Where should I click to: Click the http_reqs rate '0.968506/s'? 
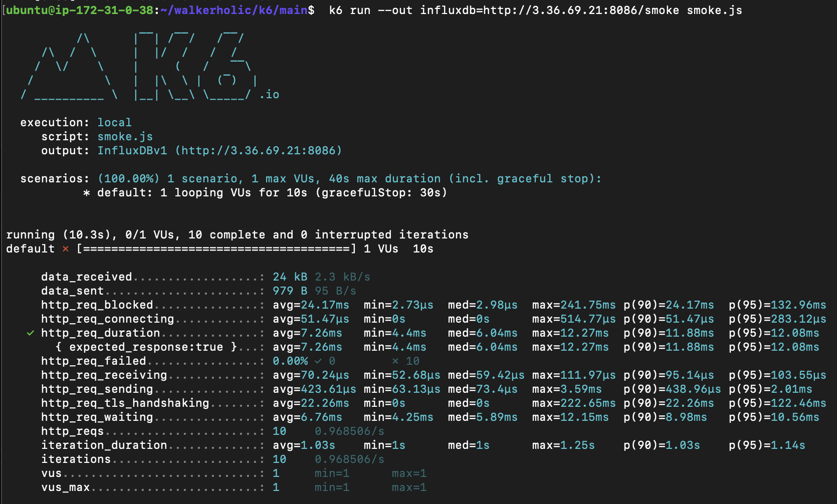(x=350, y=431)
